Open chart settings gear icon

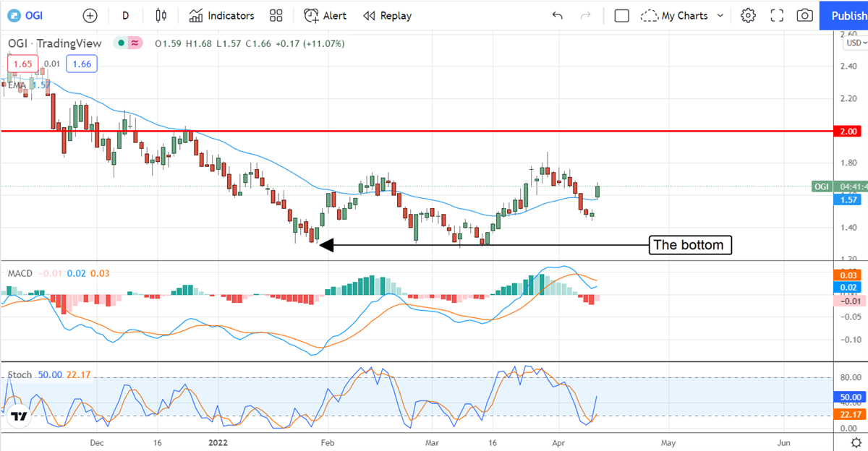(x=748, y=15)
